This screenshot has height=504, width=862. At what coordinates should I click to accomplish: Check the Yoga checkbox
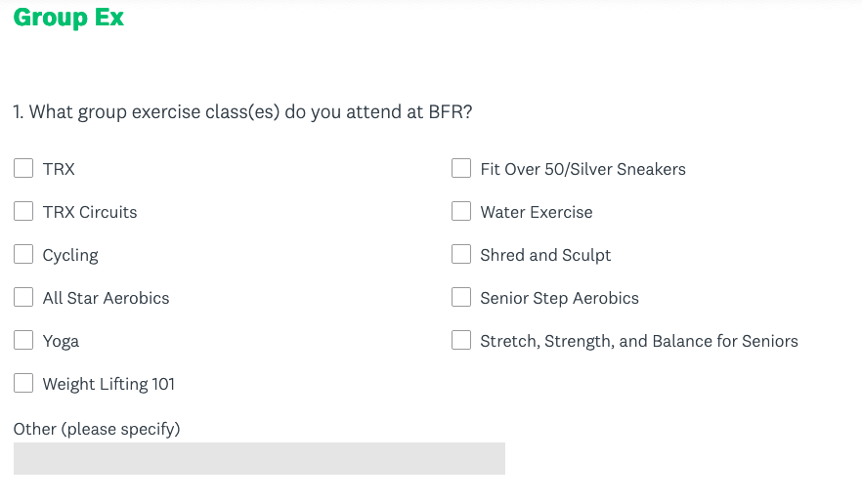23,340
